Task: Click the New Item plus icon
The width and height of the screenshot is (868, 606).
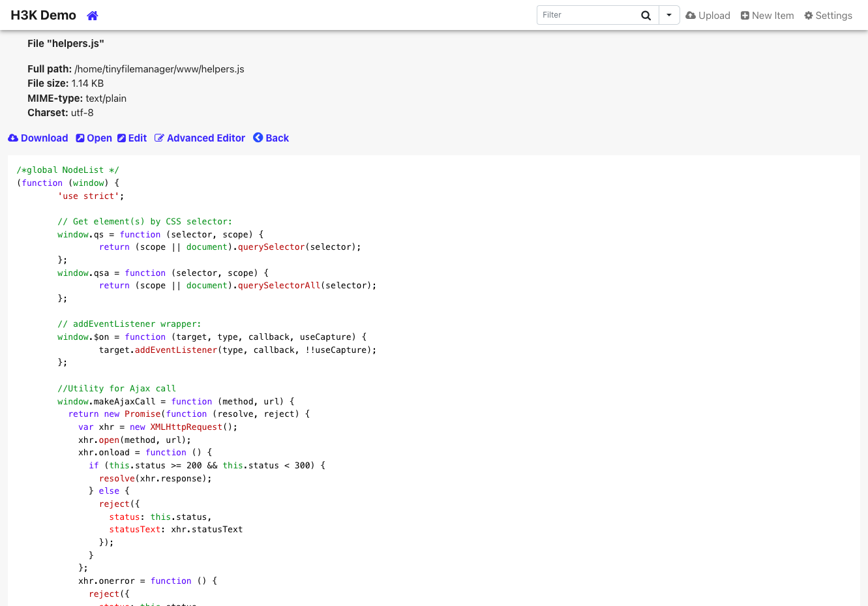Action: pyautogui.click(x=745, y=16)
